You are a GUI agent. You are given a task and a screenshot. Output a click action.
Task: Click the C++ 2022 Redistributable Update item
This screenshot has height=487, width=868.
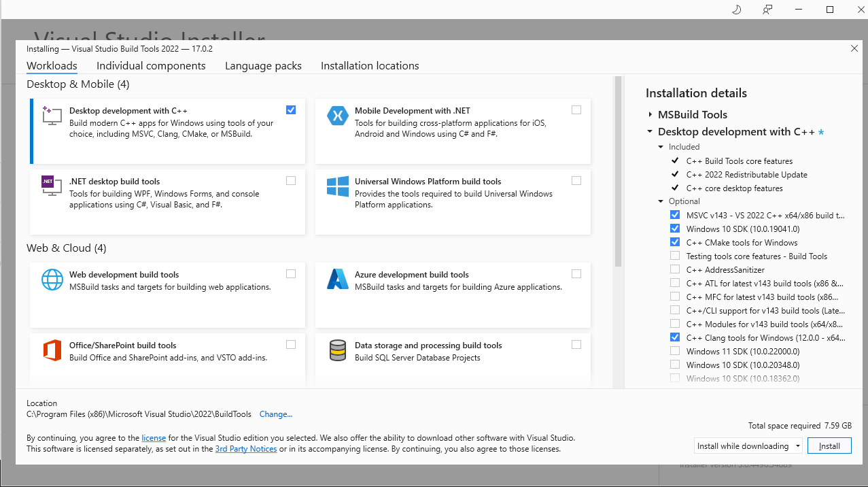point(747,175)
